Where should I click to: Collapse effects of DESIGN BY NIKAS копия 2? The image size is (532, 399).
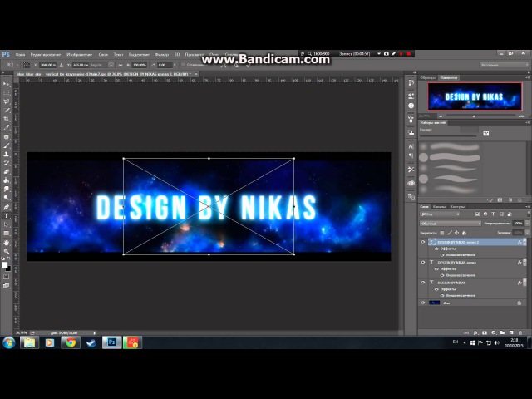coord(525,242)
